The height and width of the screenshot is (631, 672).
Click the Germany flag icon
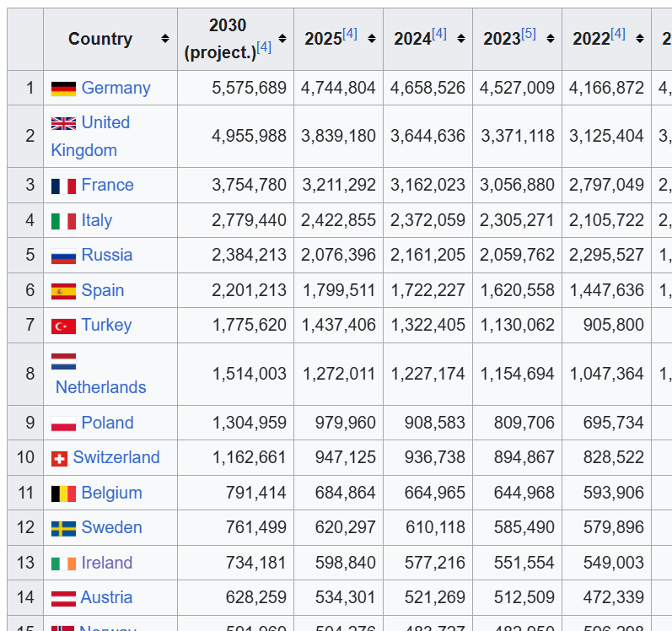pyautogui.click(x=63, y=89)
